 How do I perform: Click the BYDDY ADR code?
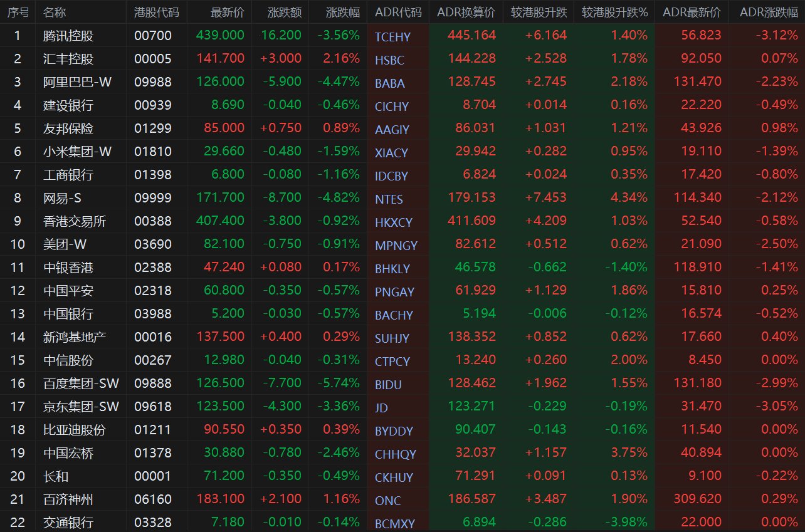[394, 432]
